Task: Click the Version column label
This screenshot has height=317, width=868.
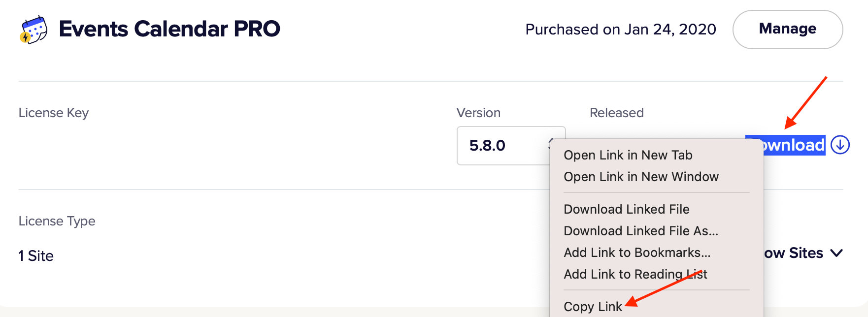Action: point(478,113)
